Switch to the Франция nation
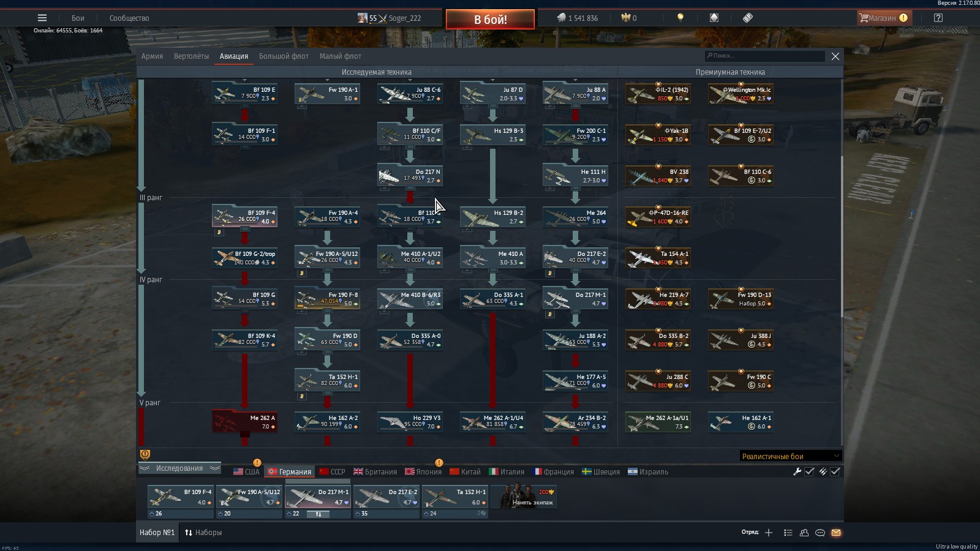Viewport: 980px width, 551px height. [x=553, y=471]
